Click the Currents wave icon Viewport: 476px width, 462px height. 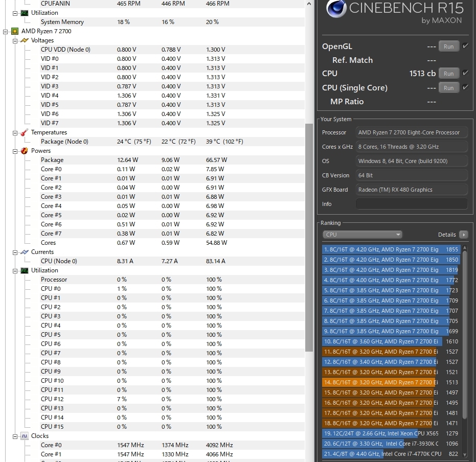pyautogui.click(x=25, y=252)
